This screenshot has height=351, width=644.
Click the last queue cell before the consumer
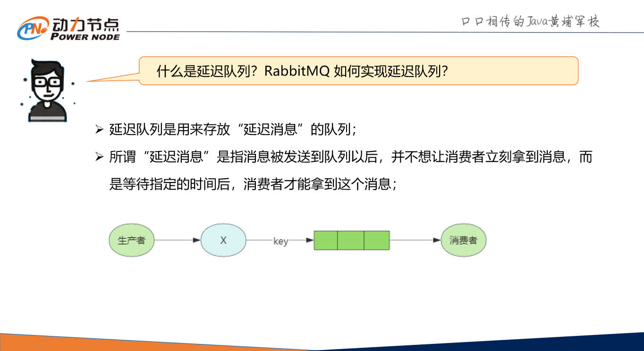(x=377, y=240)
